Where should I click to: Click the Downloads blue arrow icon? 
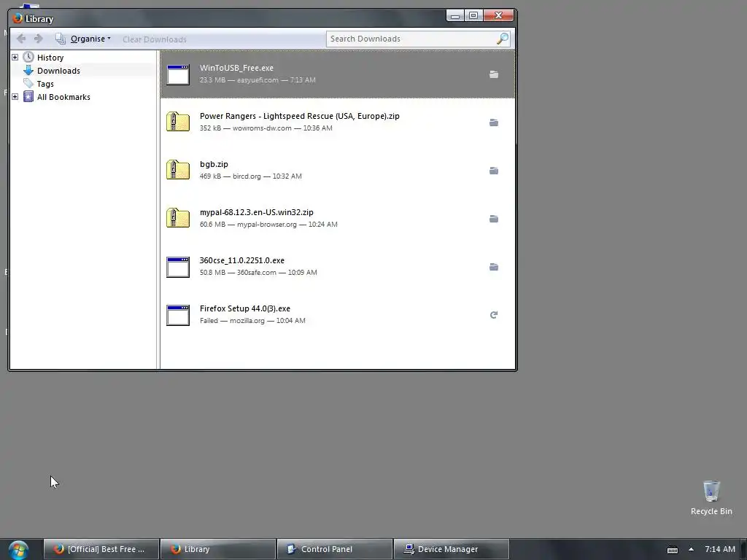(x=28, y=71)
